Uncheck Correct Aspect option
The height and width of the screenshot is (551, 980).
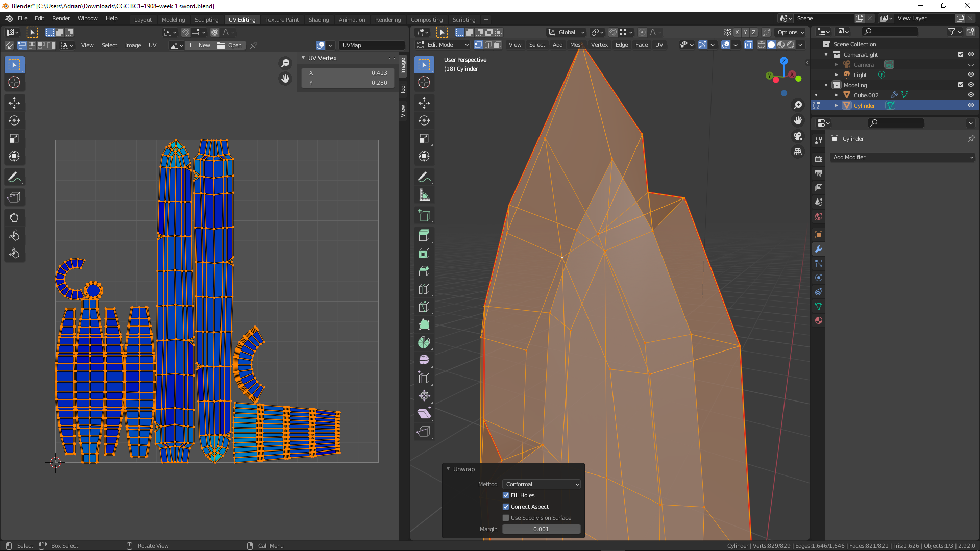(506, 507)
